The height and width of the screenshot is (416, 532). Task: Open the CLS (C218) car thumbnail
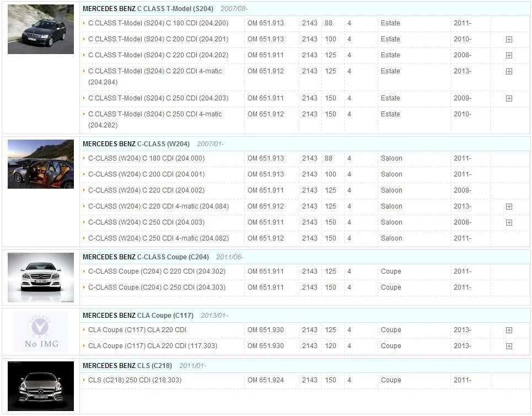point(41,386)
